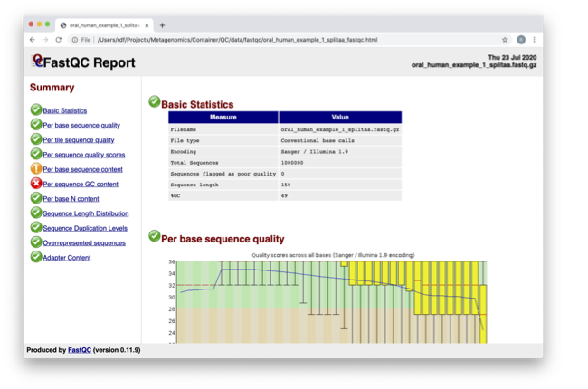Open Overrepresented sequences link
This screenshot has width=588, height=389.
84,243
